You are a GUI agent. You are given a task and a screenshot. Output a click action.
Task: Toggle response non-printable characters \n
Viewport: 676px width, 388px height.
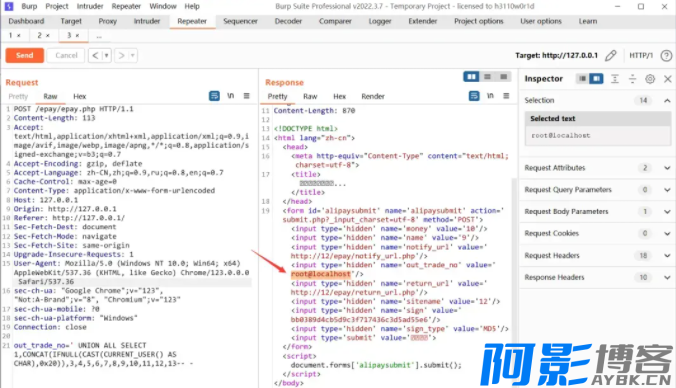(490, 96)
